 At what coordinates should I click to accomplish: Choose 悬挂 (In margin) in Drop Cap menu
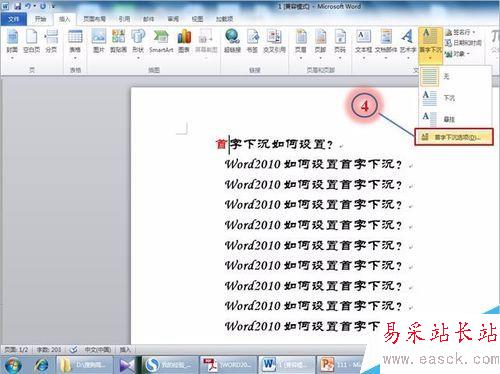point(455,119)
